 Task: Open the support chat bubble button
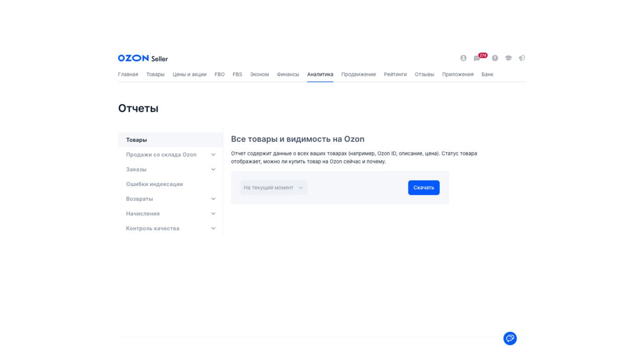click(510, 338)
